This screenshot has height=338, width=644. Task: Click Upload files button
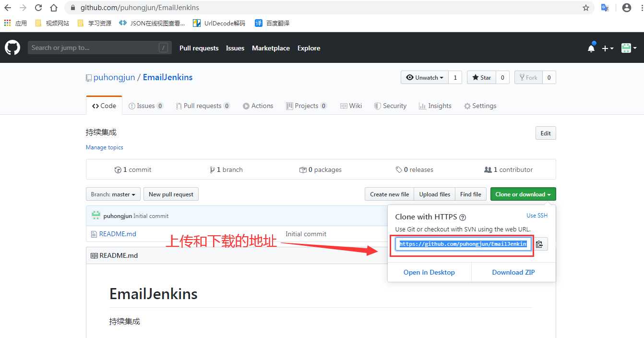(434, 194)
